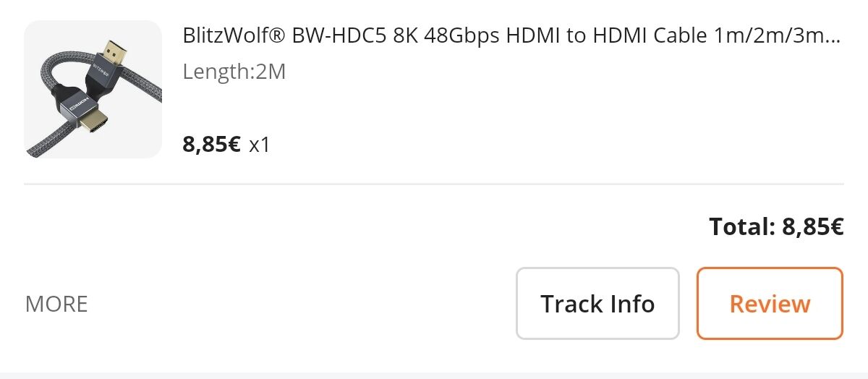The width and height of the screenshot is (868, 379).
Task: Open the BlitzWolf HDMI cable product thumbnail
Action: 93,89
